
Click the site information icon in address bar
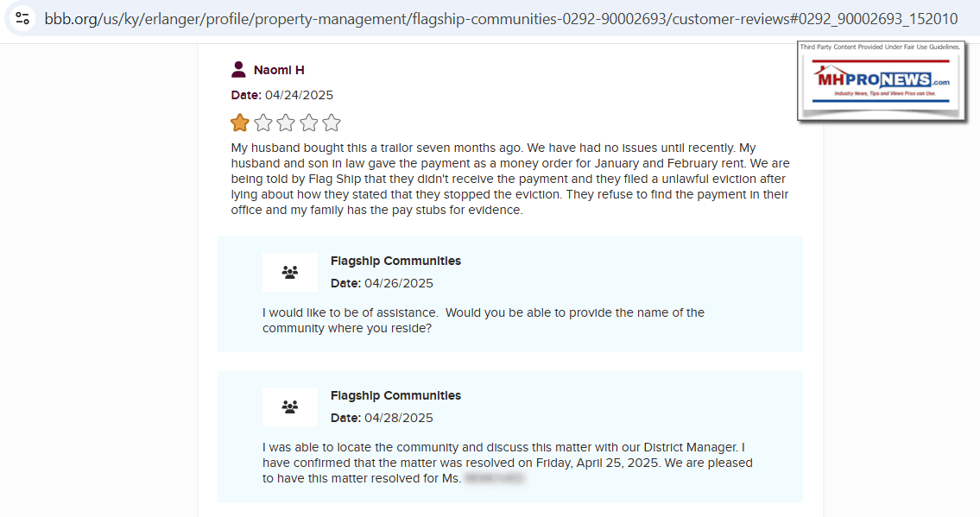pyautogui.click(x=23, y=18)
